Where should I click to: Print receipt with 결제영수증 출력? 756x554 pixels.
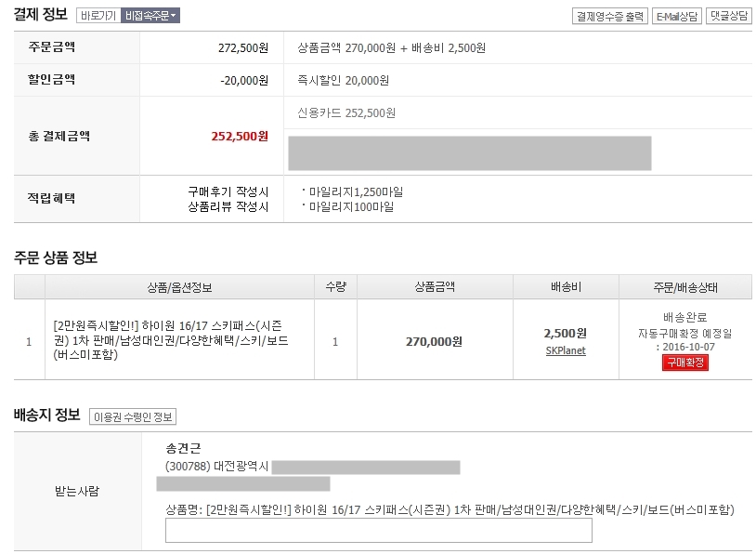610,16
